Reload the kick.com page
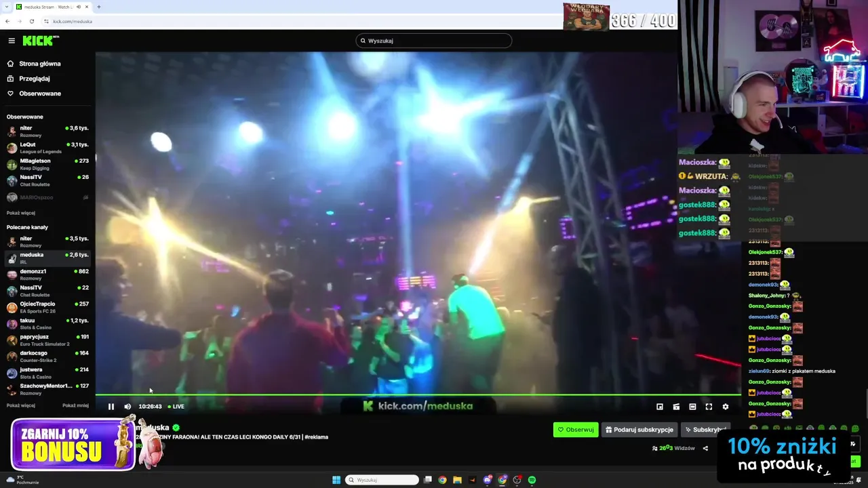This screenshot has height=488, width=868. [31, 21]
